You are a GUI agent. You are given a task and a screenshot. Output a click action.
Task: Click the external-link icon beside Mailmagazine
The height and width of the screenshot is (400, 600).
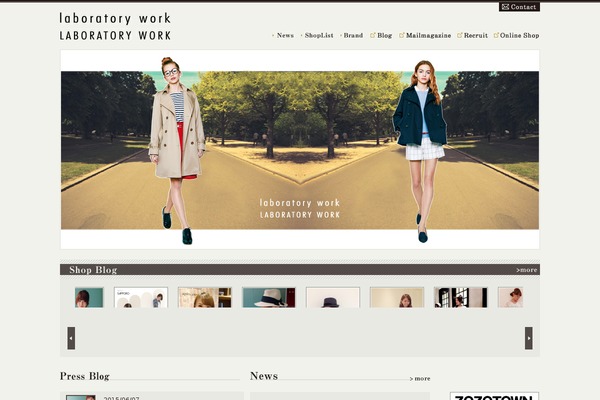click(x=401, y=35)
